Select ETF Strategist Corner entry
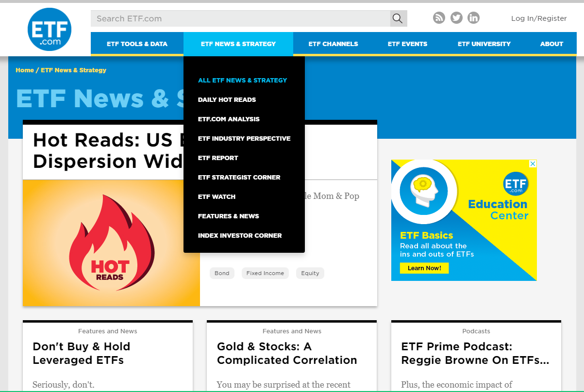Image resolution: width=584 pixels, height=392 pixels. click(x=239, y=177)
